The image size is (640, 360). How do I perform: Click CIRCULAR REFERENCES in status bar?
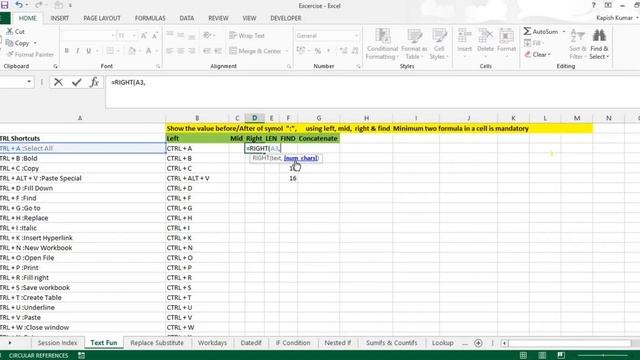tap(39, 356)
